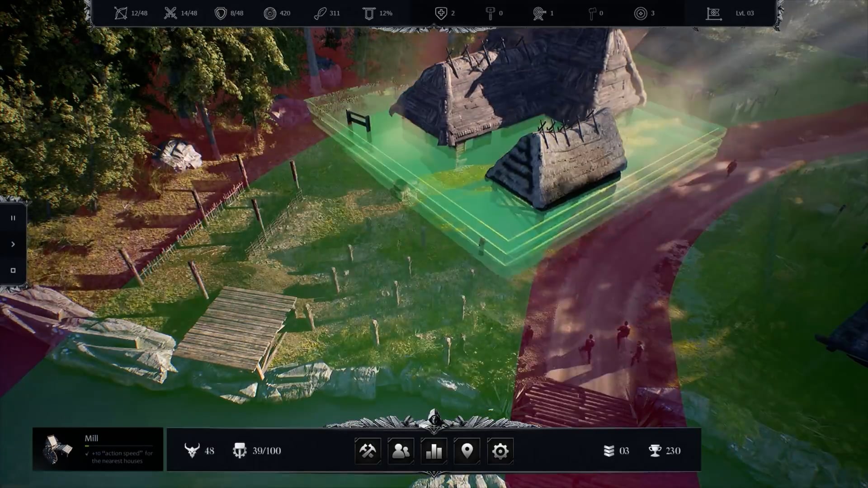Open the settings gear menu
This screenshot has height=488, width=868.
coord(500,450)
